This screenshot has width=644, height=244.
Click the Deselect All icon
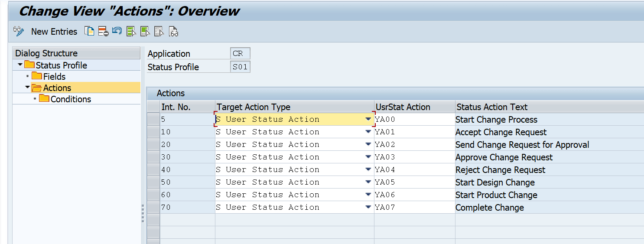coord(159,31)
